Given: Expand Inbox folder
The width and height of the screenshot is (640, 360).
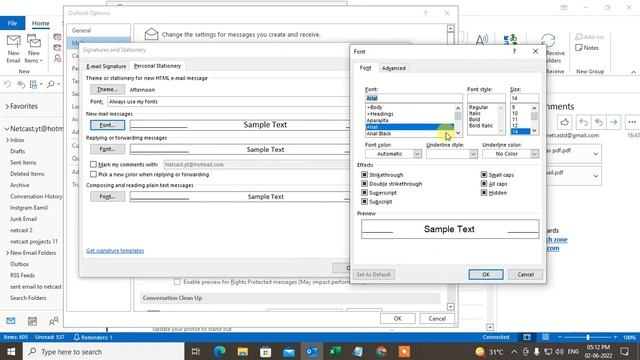Looking at the screenshot, I should tap(7, 140).
